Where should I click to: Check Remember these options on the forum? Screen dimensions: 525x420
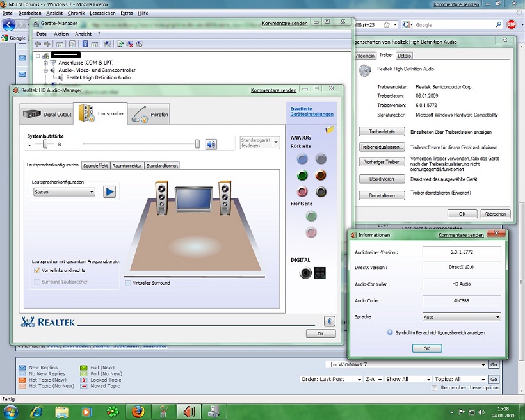tap(435, 388)
